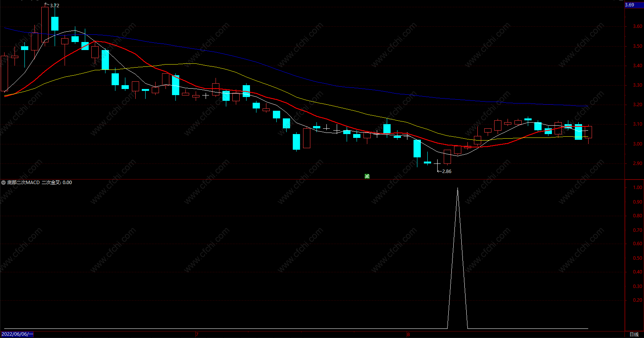The width and height of the screenshot is (644, 338).
Task: Click the 0.50 indicator axis value
Action: pos(638,258)
